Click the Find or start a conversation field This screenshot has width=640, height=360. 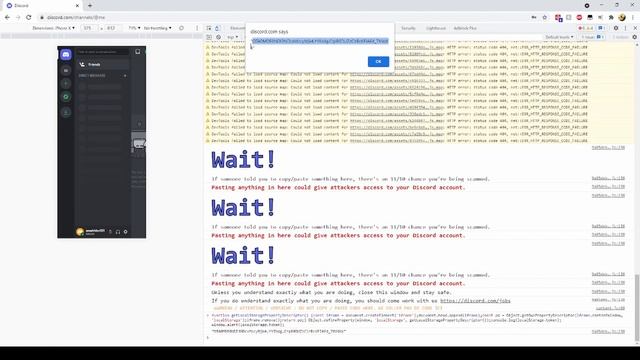click(x=103, y=52)
